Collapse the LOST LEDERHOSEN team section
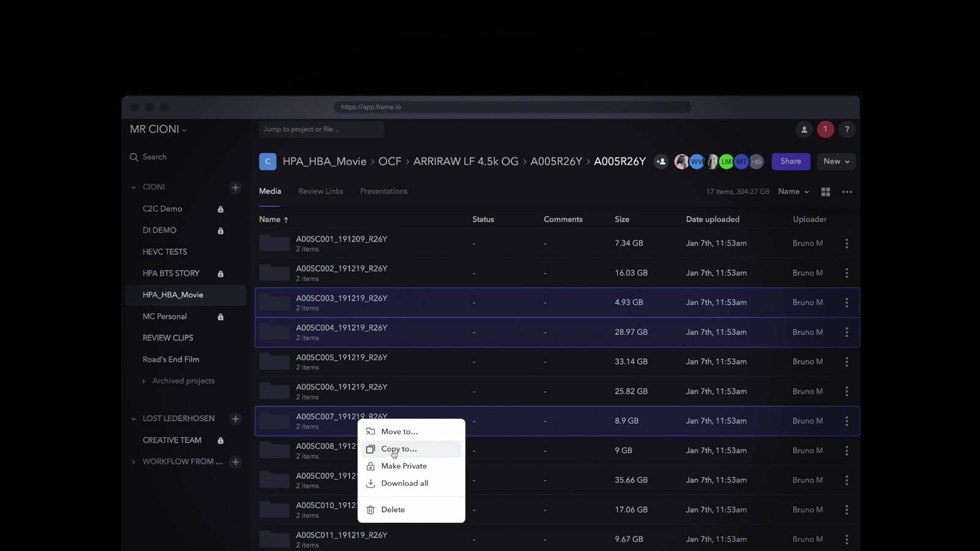980x551 pixels. [x=134, y=419]
